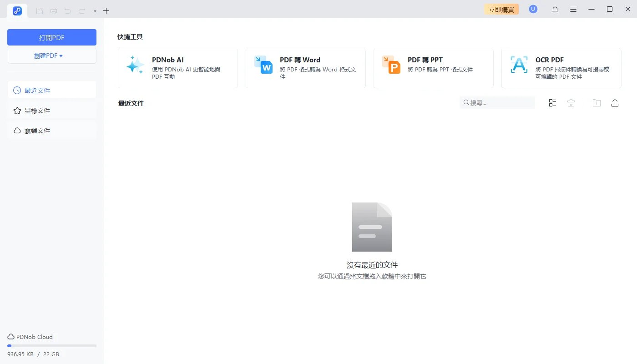The height and width of the screenshot is (364, 637).
Task: Select the PDF 轉 Word tool
Action: 305,67
